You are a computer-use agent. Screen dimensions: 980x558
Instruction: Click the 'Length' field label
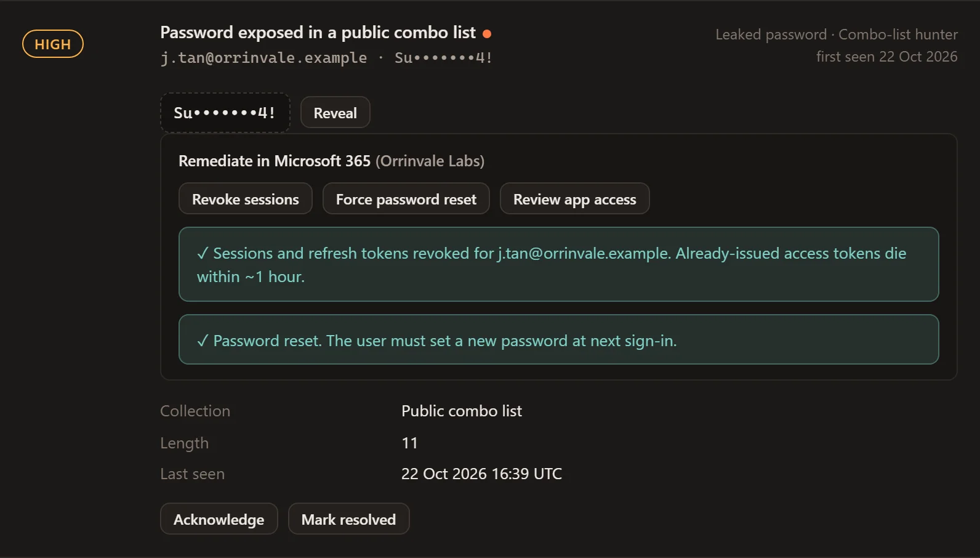point(184,443)
